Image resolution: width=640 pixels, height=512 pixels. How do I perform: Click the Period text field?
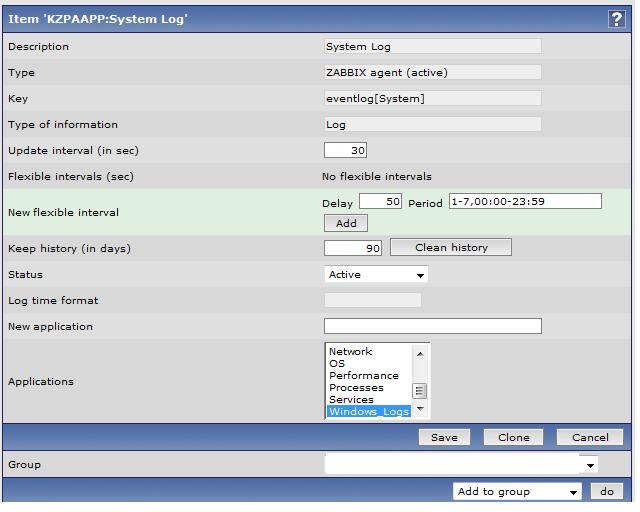pos(525,202)
